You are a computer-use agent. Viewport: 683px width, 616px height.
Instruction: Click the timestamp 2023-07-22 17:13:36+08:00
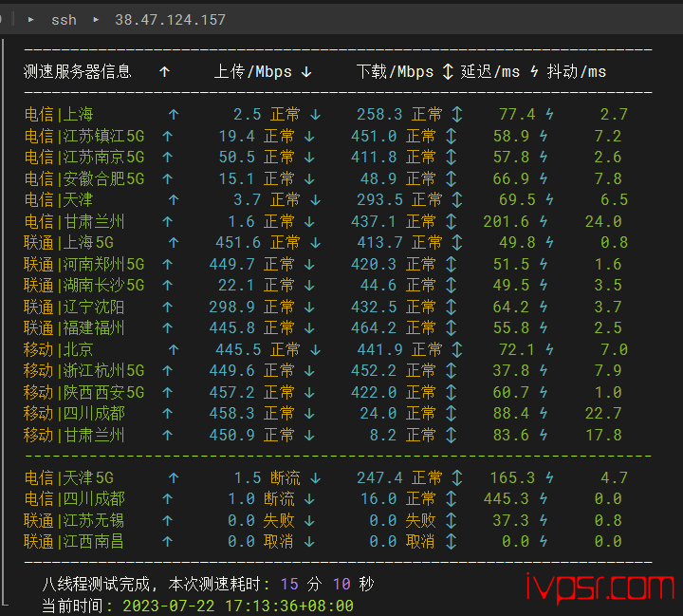coord(238,606)
